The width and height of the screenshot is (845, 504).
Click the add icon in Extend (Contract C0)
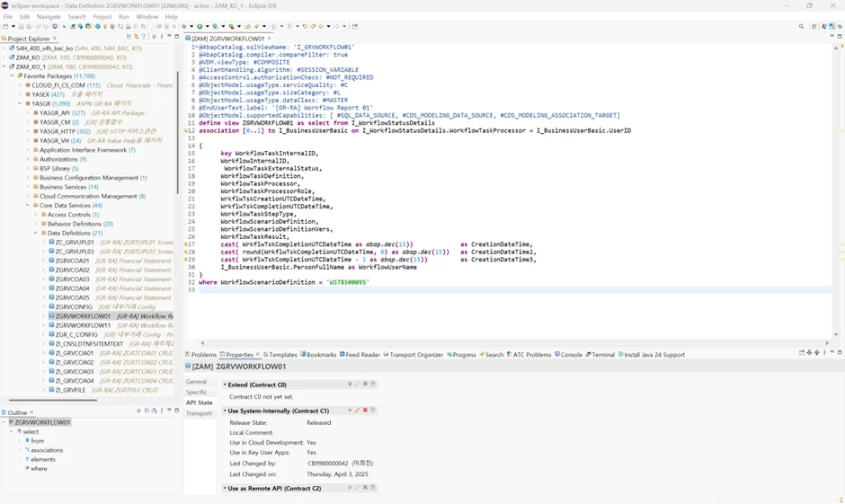tap(350, 385)
